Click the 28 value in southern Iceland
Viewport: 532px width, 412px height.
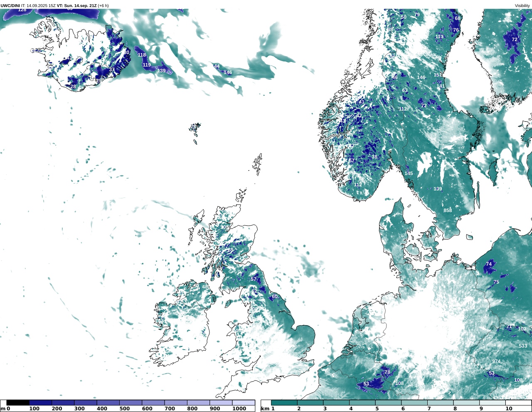(x=73, y=86)
